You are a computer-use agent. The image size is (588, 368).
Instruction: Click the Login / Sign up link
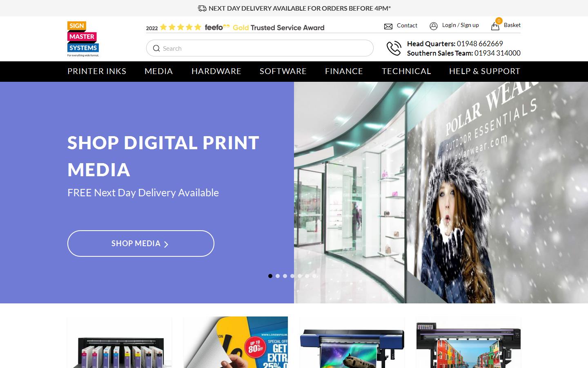(460, 25)
